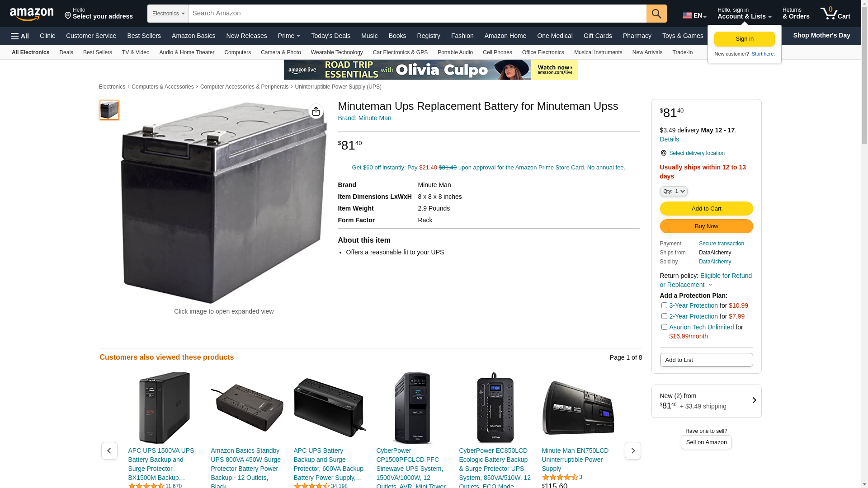The width and height of the screenshot is (868, 488).
Task: Open the Qty quantity dropdown
Action: (674, 191)
